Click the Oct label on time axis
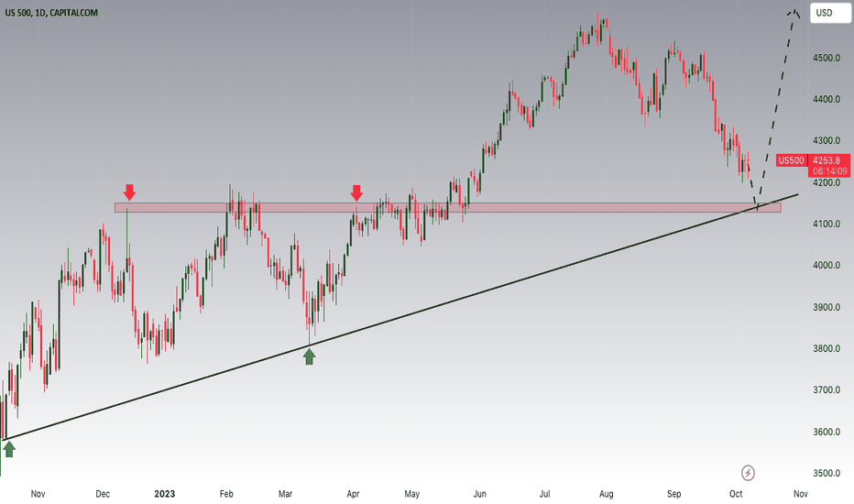This screenshot has height=504, width=854. 736,494
